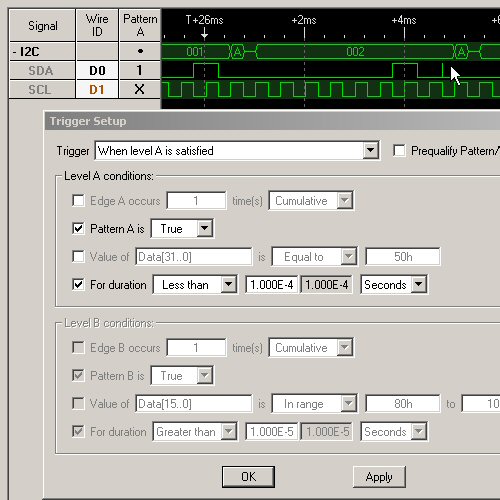This screenshot has height=500, width=500.
Task: Open the Trigger condition dropdown
Action: click(x=371, y=151)
